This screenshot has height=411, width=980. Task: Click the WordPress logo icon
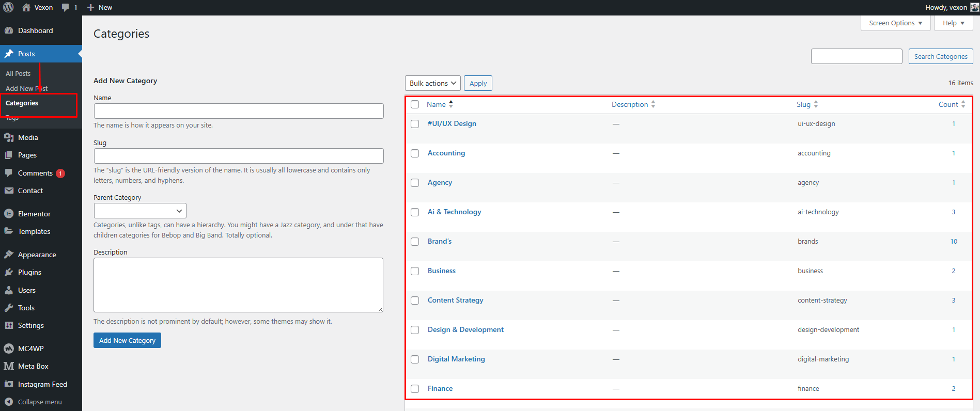tap(8, 7)
